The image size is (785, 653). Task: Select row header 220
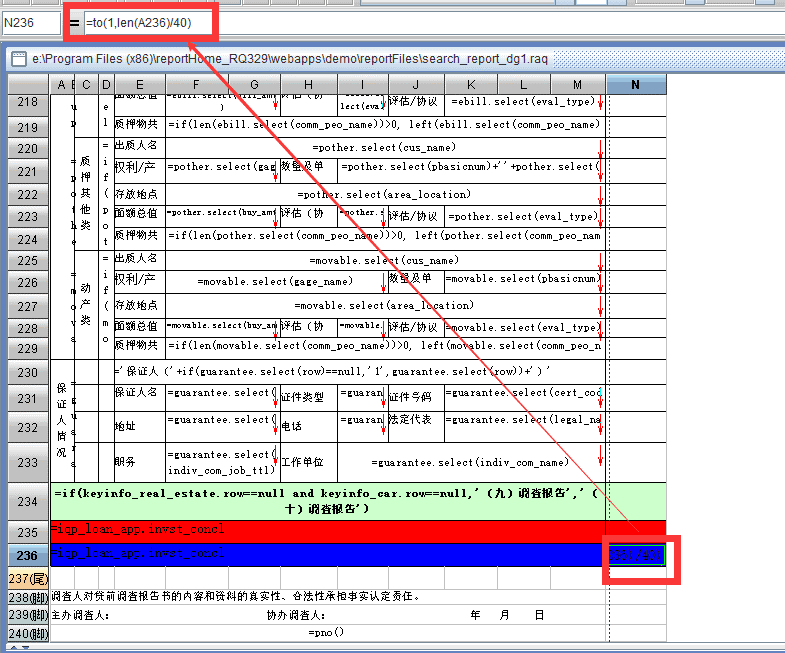(28, 149)
